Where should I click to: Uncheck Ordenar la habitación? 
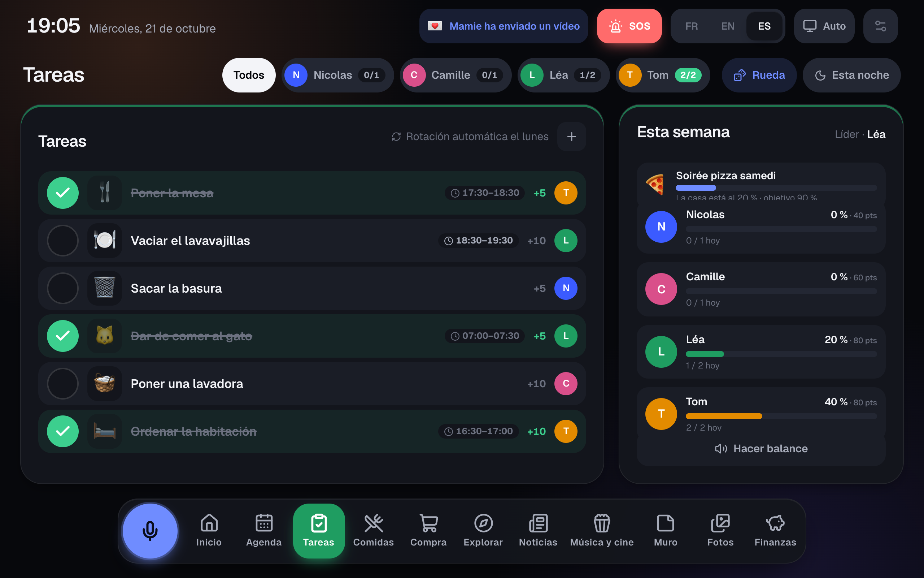(62, 431)
